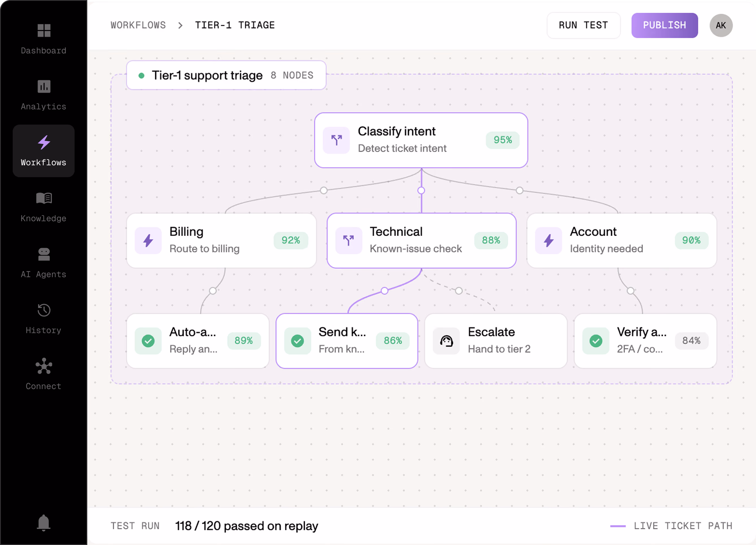Click the '118 / 120 passed on replay' text

(x=247, y=526)
